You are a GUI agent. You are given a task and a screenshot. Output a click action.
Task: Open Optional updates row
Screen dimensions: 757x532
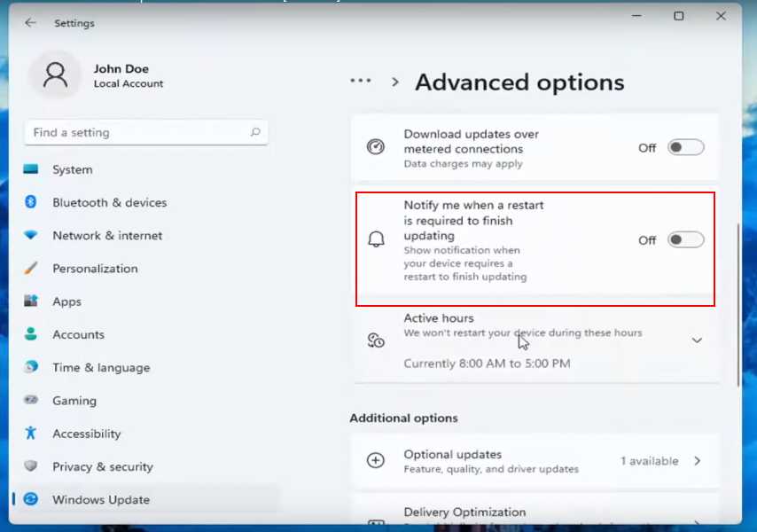click(535, 461)
